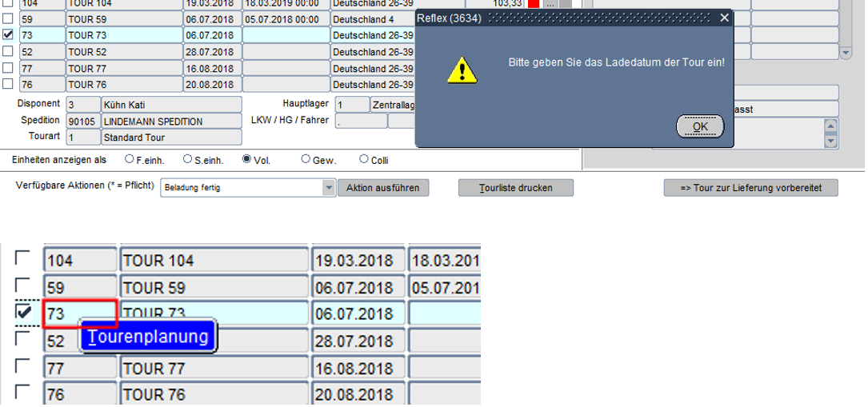Click Tour zur Lieferung vorbereitet button
The height and width of the screenshot is (407, 868).
[x=750, y=188]
